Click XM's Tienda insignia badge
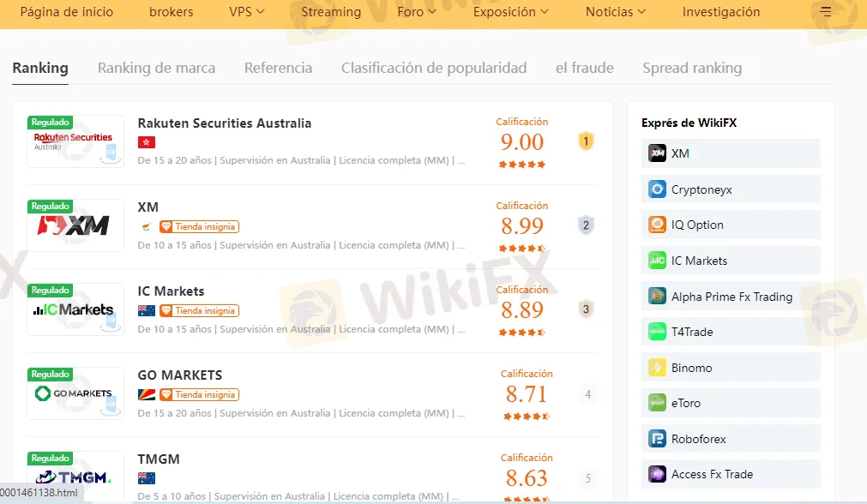The image size is (867, 504). [199, 226]
